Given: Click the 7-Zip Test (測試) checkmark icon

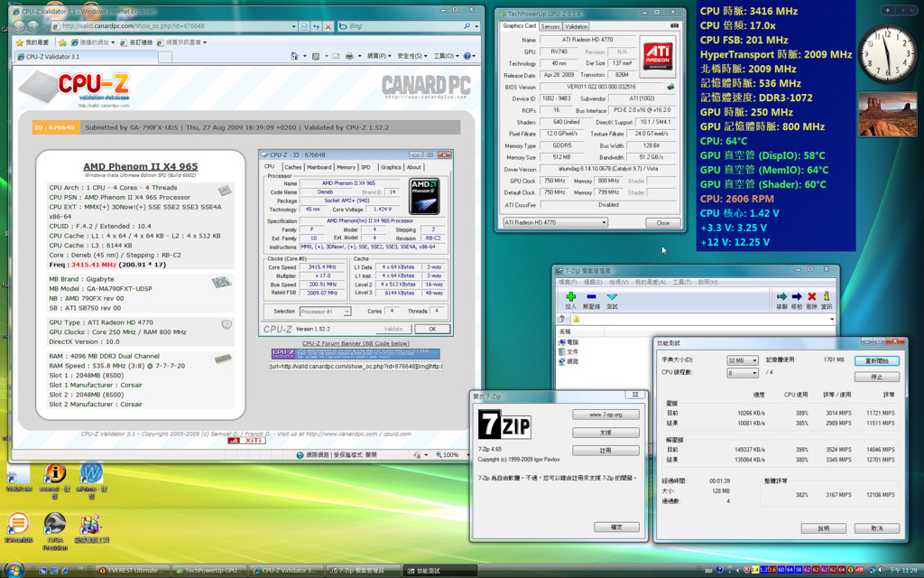Looking at the screenshot, I should (x=612, y=296).
